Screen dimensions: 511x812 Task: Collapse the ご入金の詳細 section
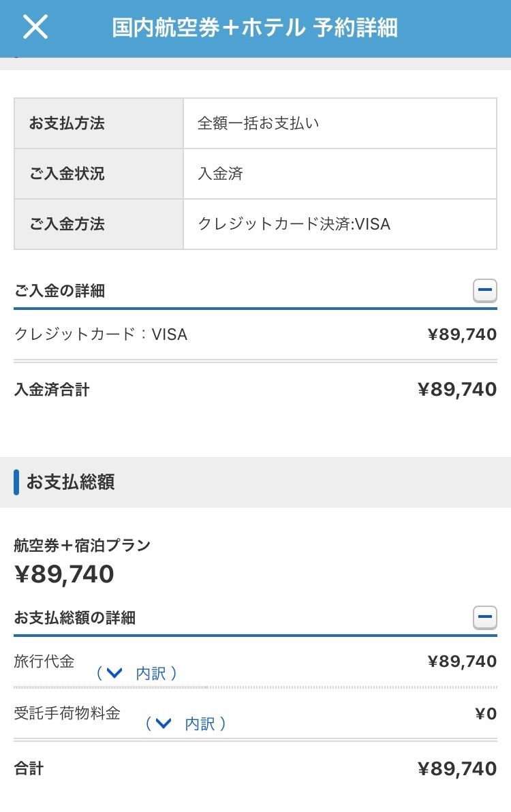[x=484, y=291]
